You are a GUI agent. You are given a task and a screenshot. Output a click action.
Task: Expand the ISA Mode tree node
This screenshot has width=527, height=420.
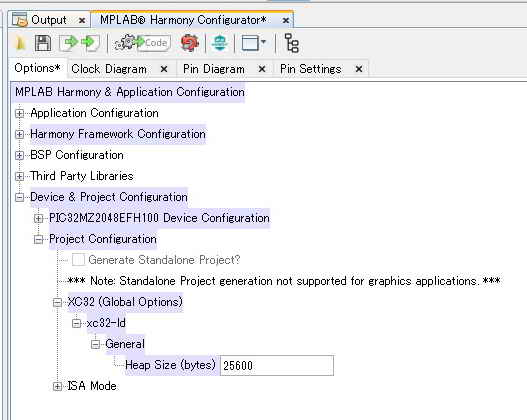pos(57,386)
